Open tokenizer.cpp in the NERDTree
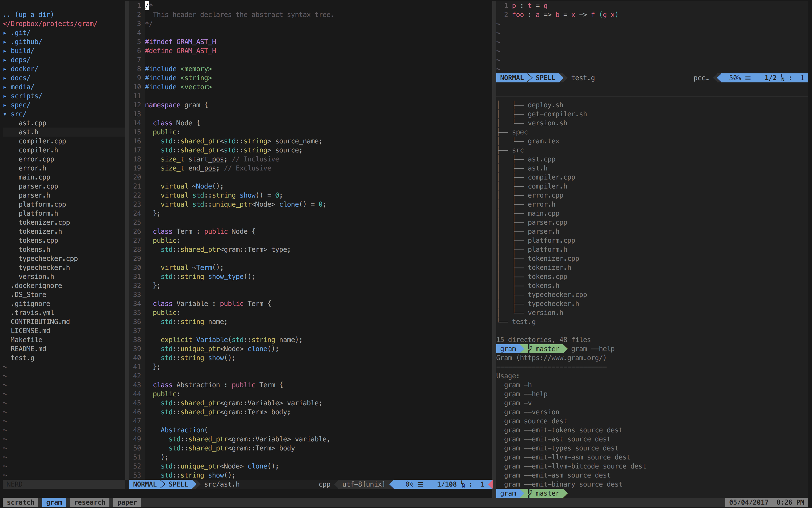The height and width of the screenshot is (508, 812). (44, 223)
